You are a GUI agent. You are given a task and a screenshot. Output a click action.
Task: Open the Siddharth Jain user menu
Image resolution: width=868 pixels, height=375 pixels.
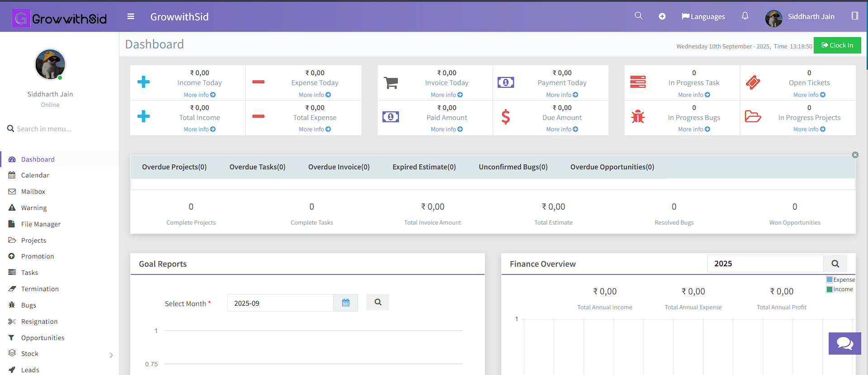800,17
